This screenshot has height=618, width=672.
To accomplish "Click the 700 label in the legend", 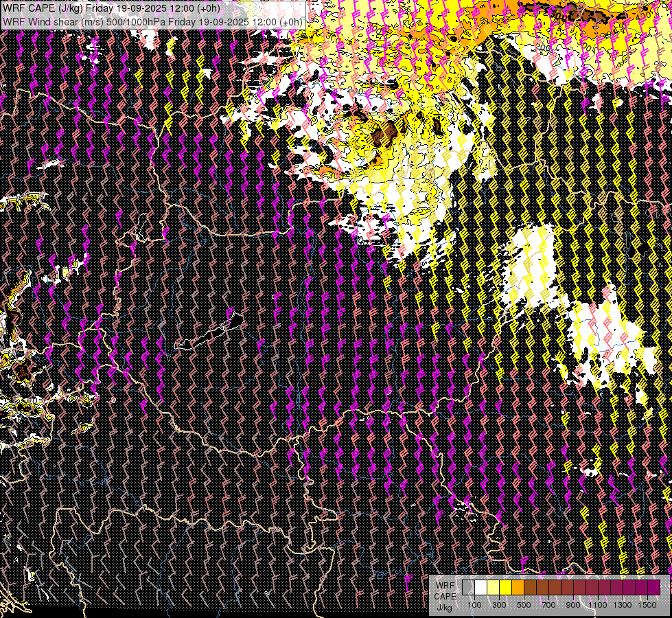I will coord(548,605).
